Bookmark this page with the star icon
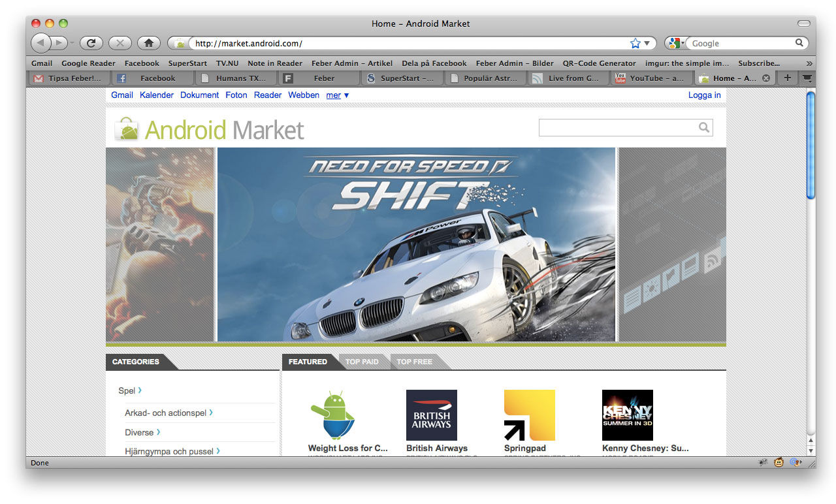The image size is (836, 504). click(x=635, y=43)
